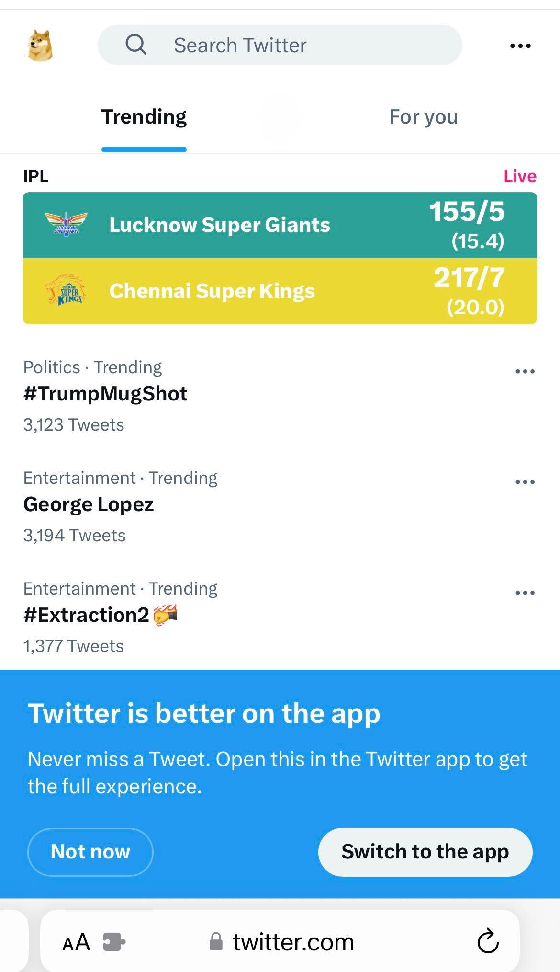Switch to the Trending tab
The width and height of the screenshot is (560, 972).
[x=144, y=117]
